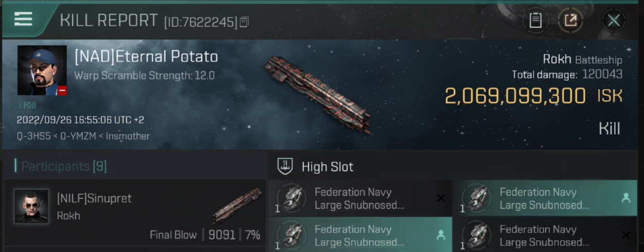Open the Participants [9] section
This screenshot has width=644, height=252.
pyautogui.click(x=64, y=166)
